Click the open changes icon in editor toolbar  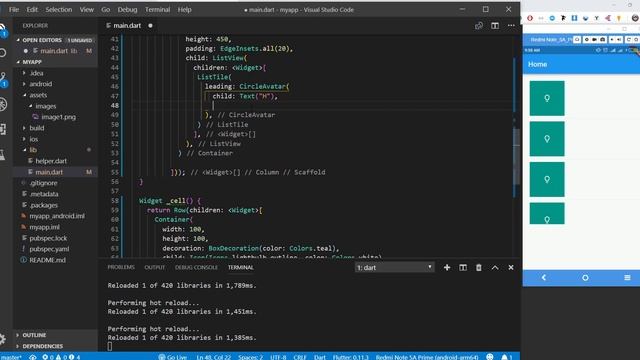pos(478,26)
